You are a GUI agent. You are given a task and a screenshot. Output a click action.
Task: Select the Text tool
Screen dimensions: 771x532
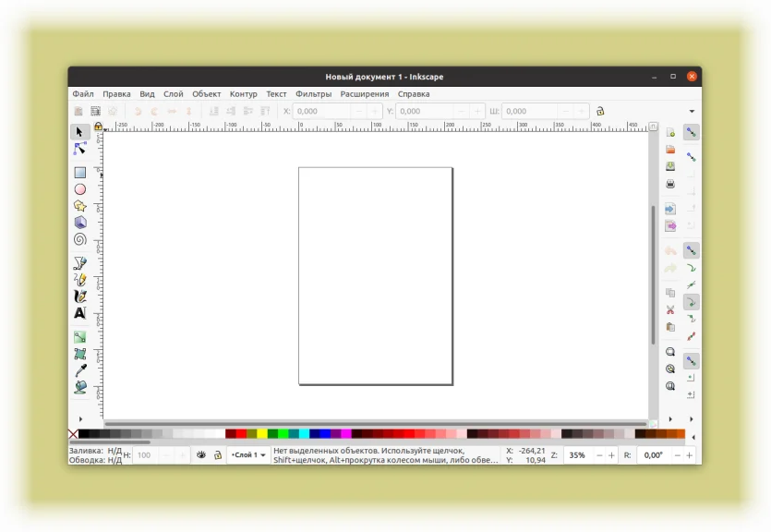click(80, 313)
